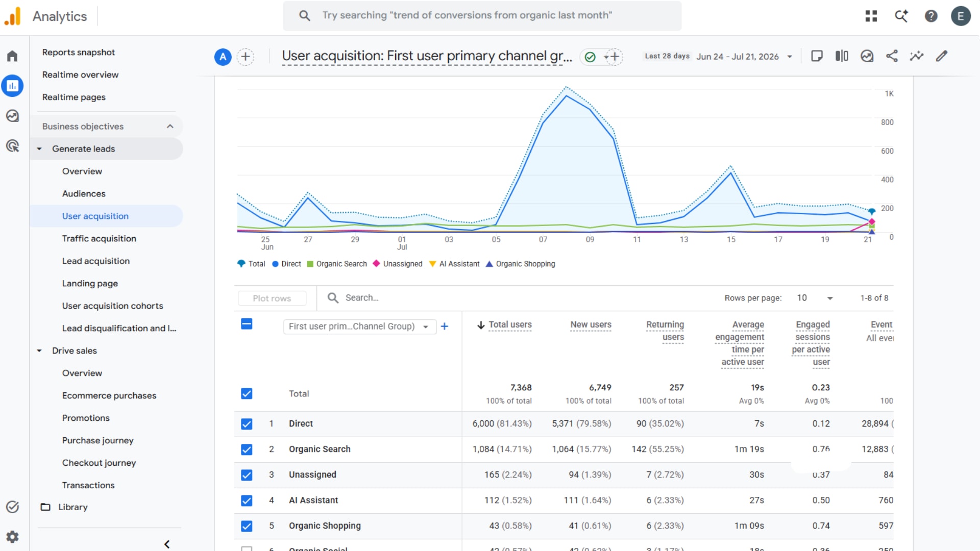Uncheck the Unassigned row checkbox
Screen dimensions: 980x551
[247, 475]
